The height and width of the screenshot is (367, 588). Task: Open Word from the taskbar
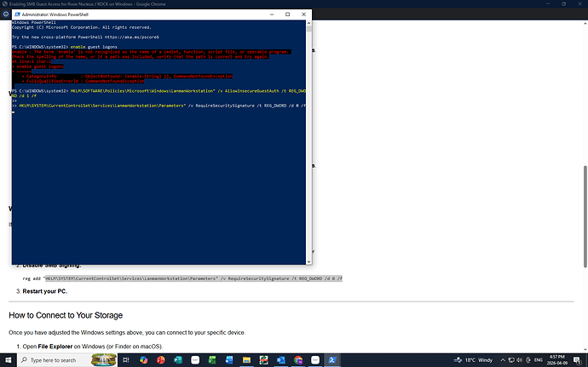point(229,360)
